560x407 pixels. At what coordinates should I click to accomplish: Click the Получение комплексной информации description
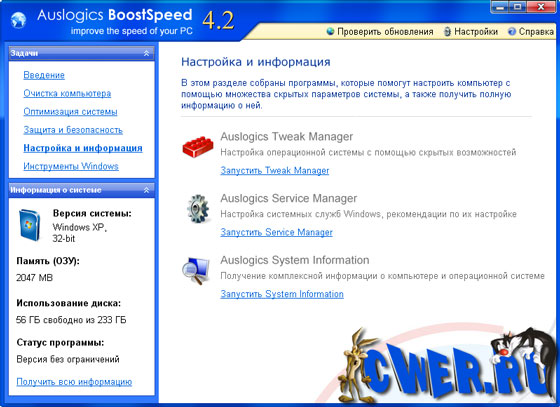[382, 276]
